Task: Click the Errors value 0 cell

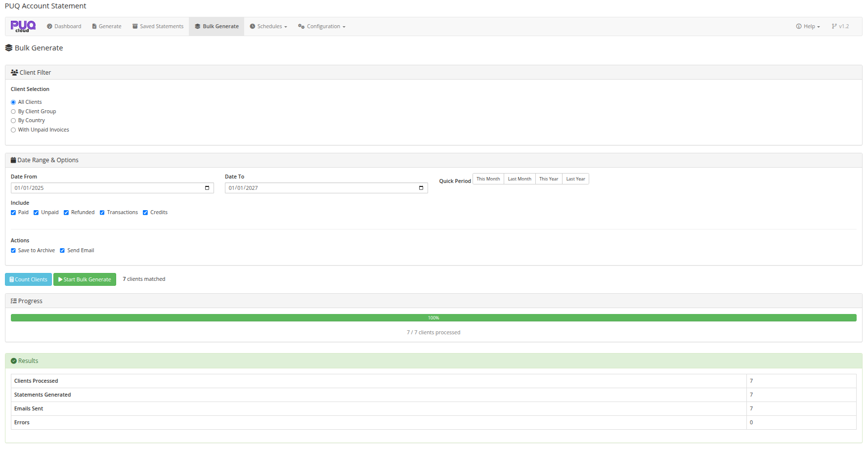Action: click(801, 423)
